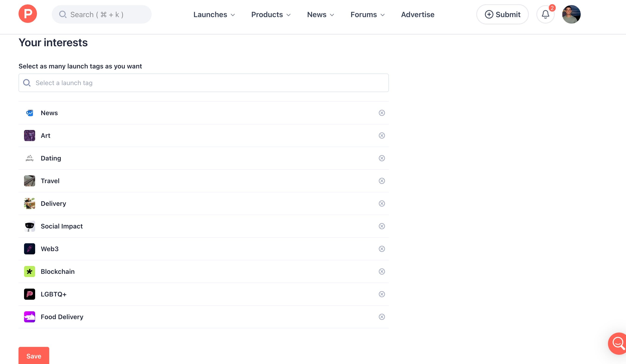This screenshot has width=626, height=364.
Task: Remove the Dating interest tag
Action: coord(382,158)
